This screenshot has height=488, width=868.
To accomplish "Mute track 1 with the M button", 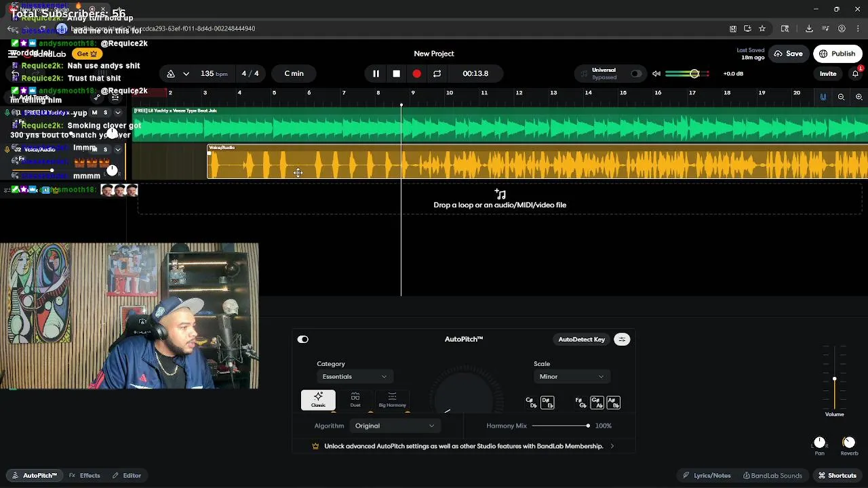I will tap(94, 113).
